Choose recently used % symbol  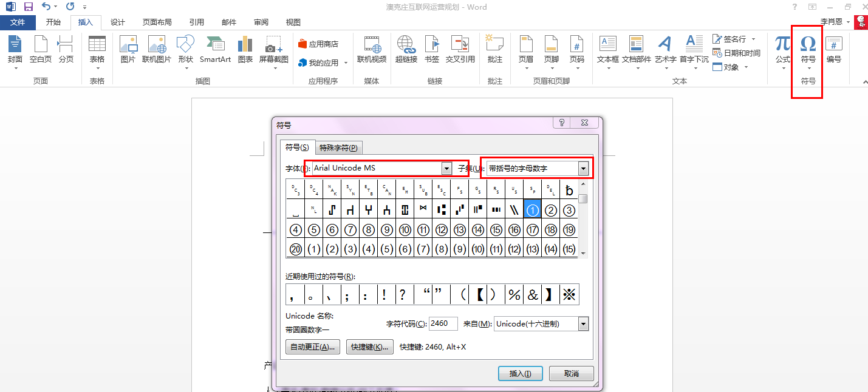click(514, 294)
